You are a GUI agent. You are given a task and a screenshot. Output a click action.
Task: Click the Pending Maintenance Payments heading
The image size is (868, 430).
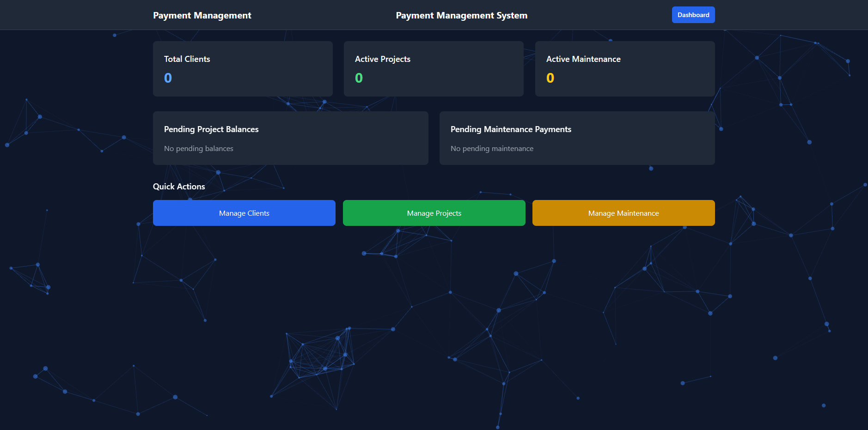pos(511,129)
